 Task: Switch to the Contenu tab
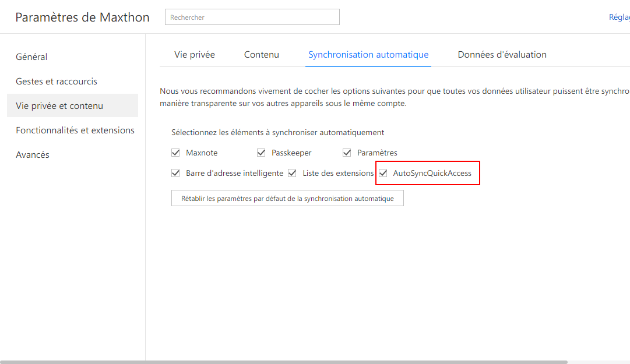point(262,55)
